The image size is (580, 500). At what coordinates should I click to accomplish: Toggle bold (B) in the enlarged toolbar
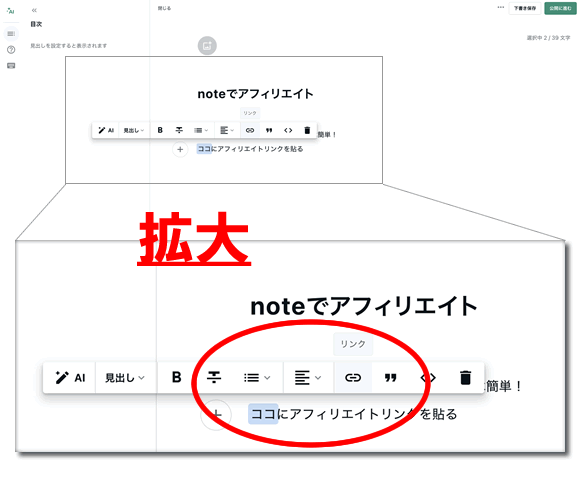pos(176,377)
